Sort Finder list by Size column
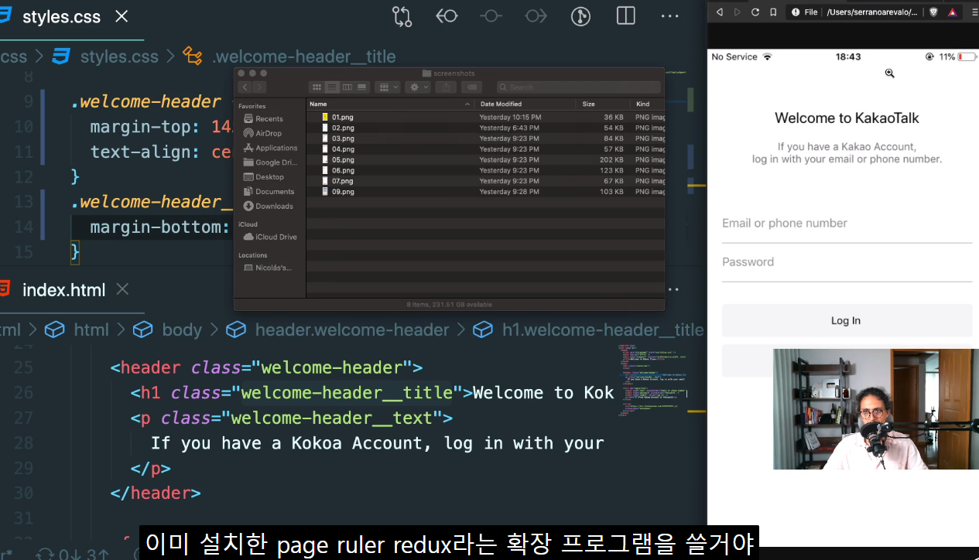The width and height of the screenshot is (979, 560). [x=602, y=104]
